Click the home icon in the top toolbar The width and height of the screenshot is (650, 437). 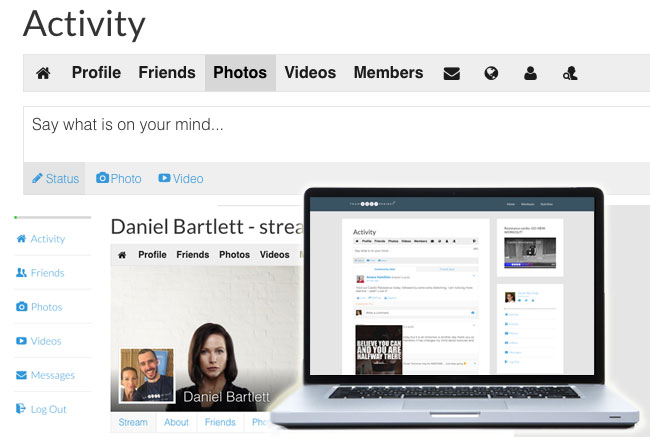click(x=43, y=73)
